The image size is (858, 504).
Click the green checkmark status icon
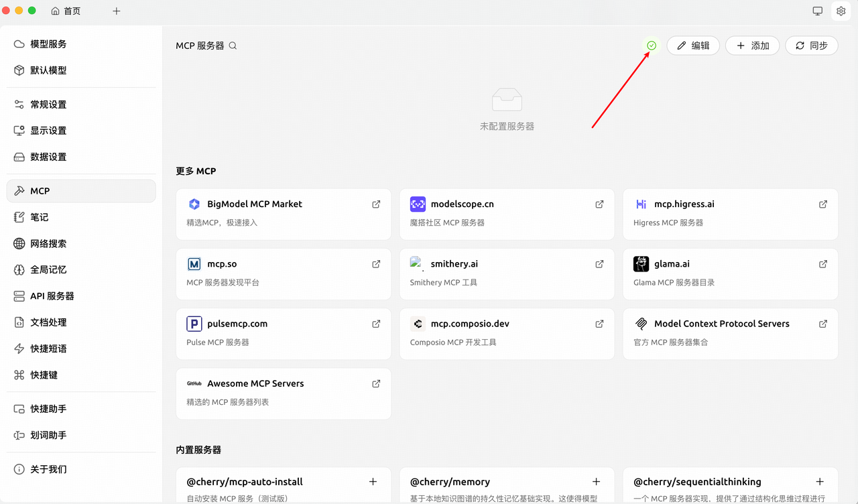[x=652, y=46]
